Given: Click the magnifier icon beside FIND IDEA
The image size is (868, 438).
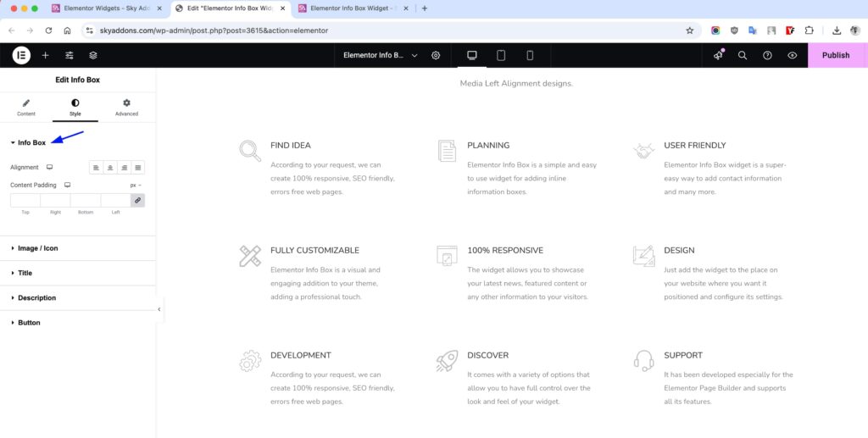Looking at the screenshot, I should click(250, 151).
